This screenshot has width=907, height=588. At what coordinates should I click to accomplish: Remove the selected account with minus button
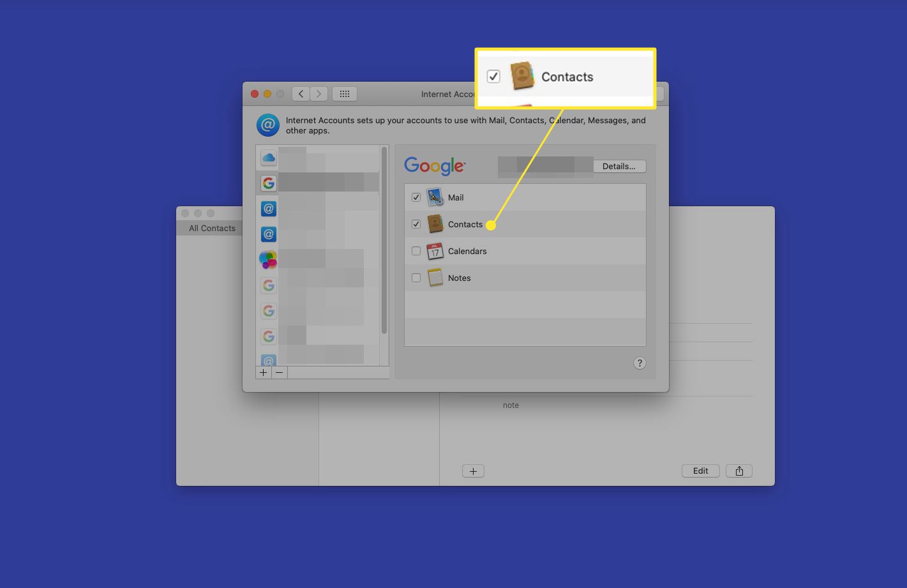point(280,372)
